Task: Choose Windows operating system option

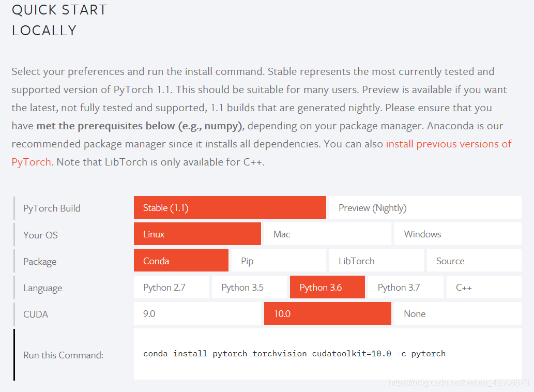Action: [x=457, y=234]
